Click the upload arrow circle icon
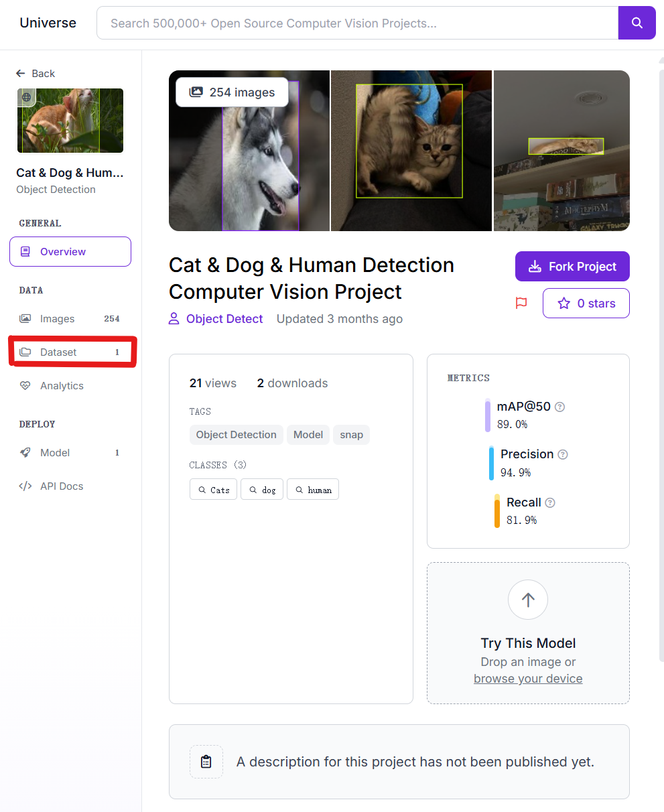This screenshot has width=664, height=812. (528, 600)
